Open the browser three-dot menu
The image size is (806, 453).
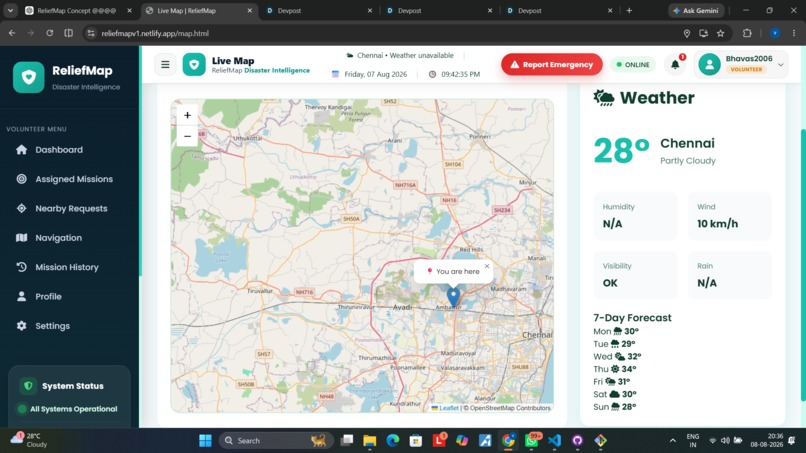[x=794, y=33]
